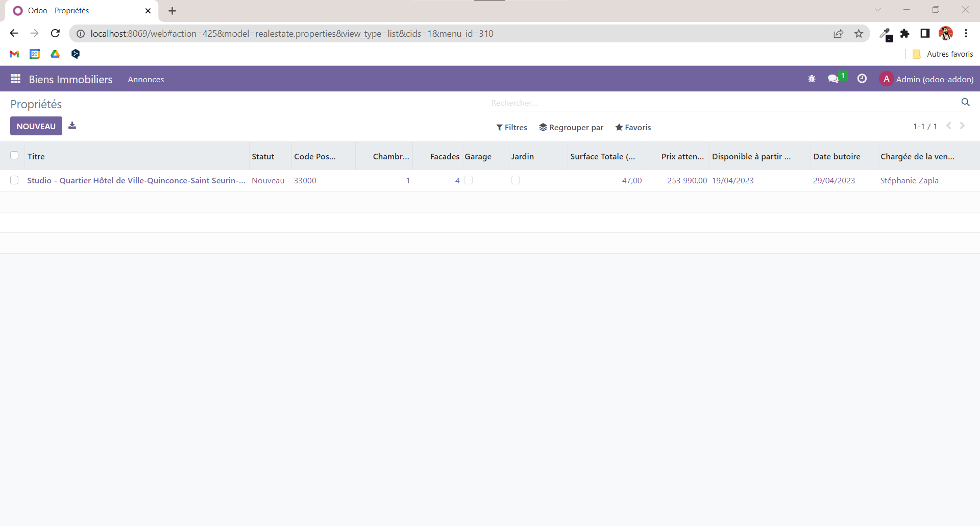This screenshot has height=526, width=980.
Task: Click the download/export records icon
Action: click(x=72, y=126)
